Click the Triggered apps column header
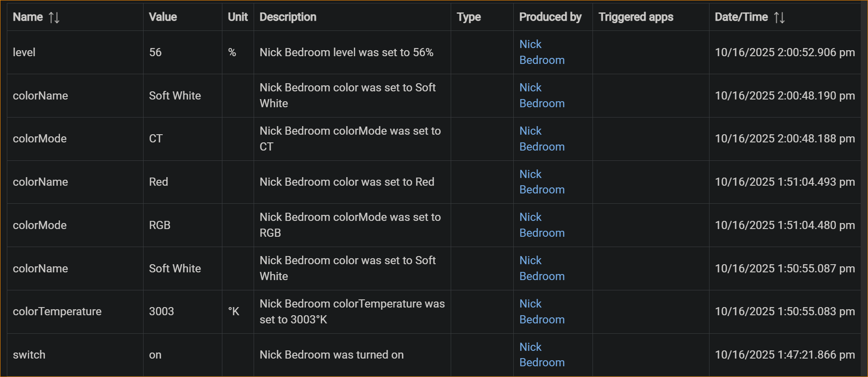 636,17
